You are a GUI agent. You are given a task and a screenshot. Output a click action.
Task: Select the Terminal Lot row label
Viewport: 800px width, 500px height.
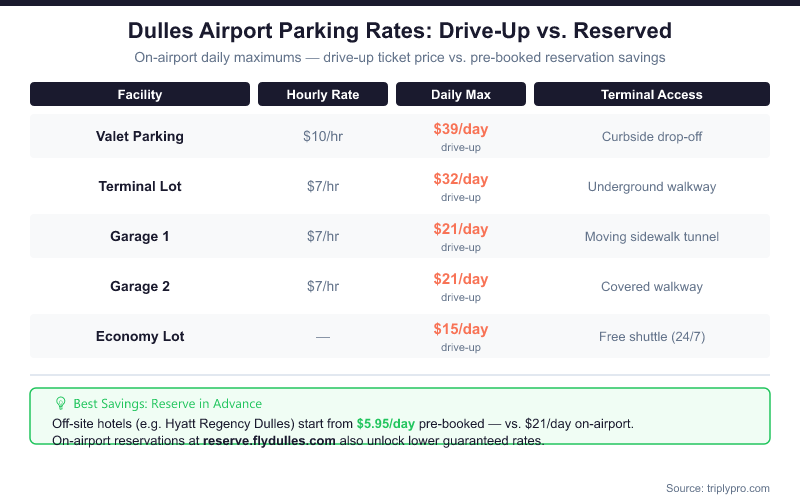[x=140, y=186]
